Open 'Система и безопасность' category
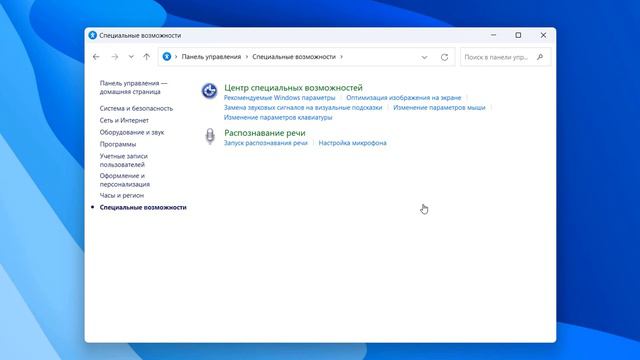The height and width of the screenshot is (360, 640). coord(136,108)
